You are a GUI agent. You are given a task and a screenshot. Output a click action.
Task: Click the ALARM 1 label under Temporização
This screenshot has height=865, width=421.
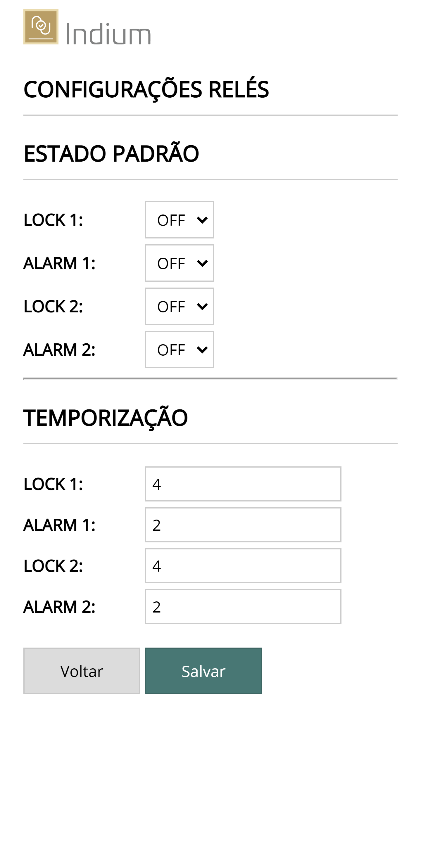59,525
